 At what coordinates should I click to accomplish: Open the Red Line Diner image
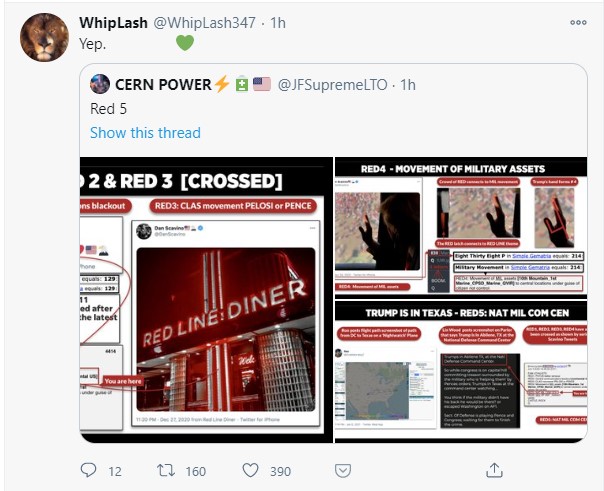[206, 300]
